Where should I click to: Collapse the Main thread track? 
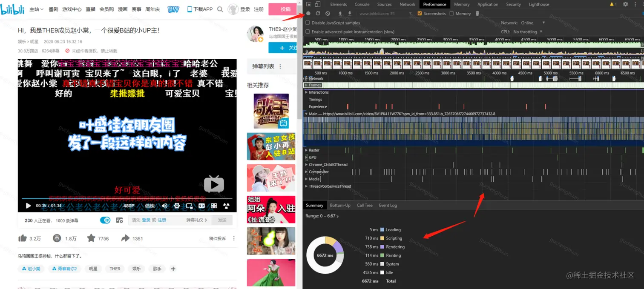306,114
